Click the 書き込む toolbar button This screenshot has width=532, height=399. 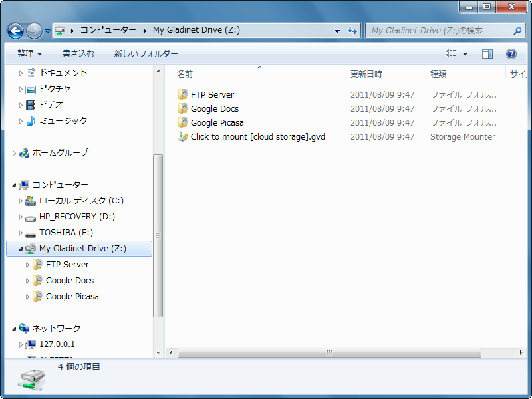point(78,54)
